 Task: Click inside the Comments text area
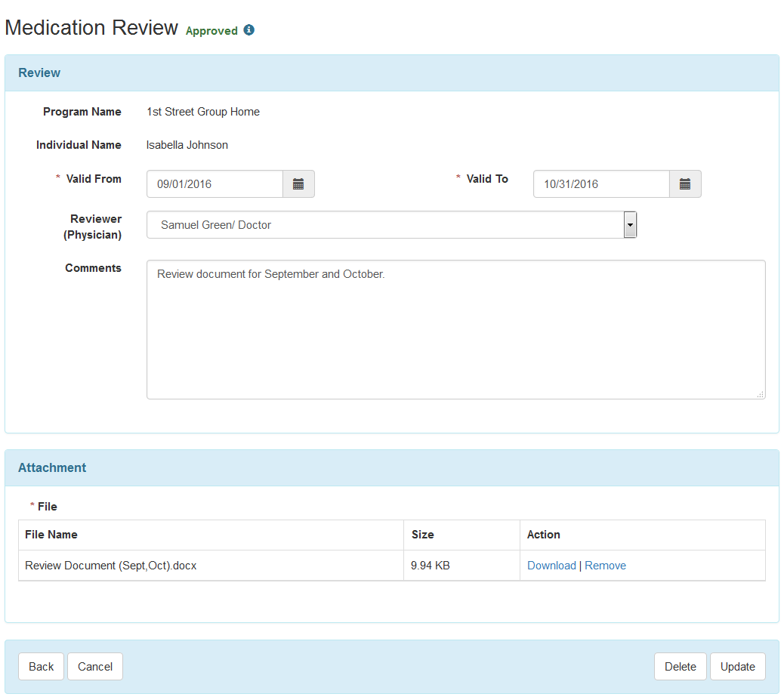click(x=456, y=329)
